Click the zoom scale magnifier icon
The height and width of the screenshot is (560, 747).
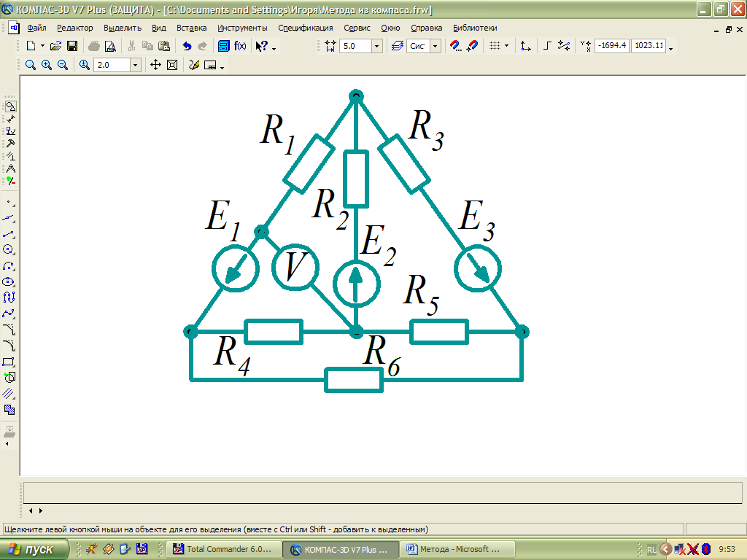pyautogui.click(x=85, y=65)
